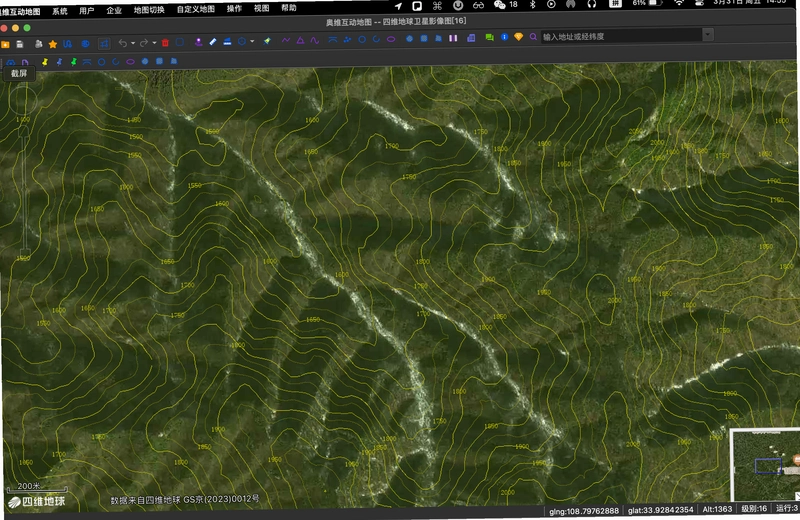Click the battery indicator in menu bar

click(655, 3)
